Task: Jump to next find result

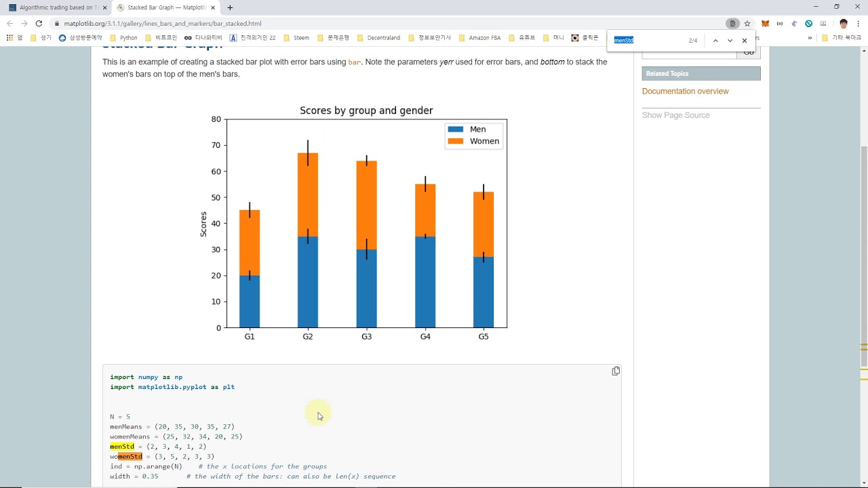Action: [x=730, y=41]
